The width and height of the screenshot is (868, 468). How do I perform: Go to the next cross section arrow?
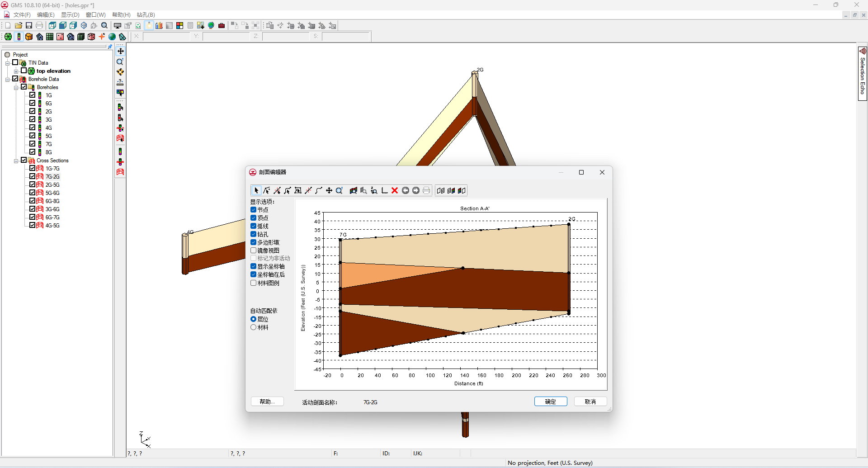coord(416,190)
